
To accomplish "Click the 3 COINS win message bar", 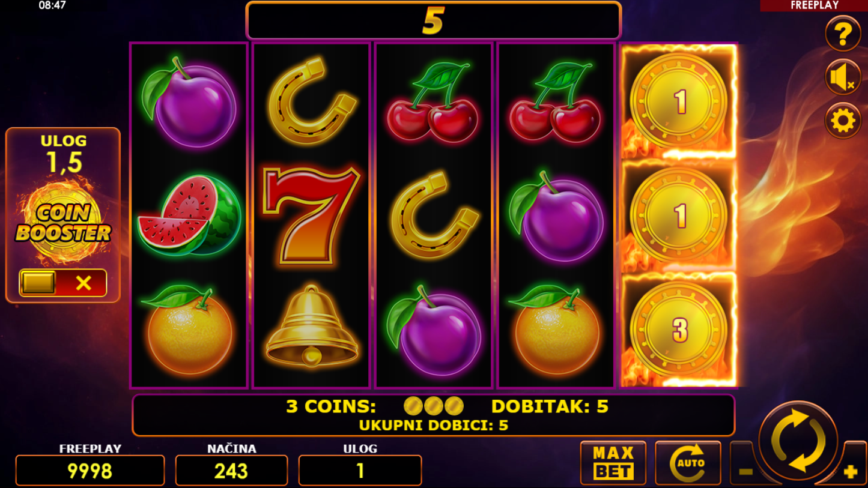I will point(434,415).
